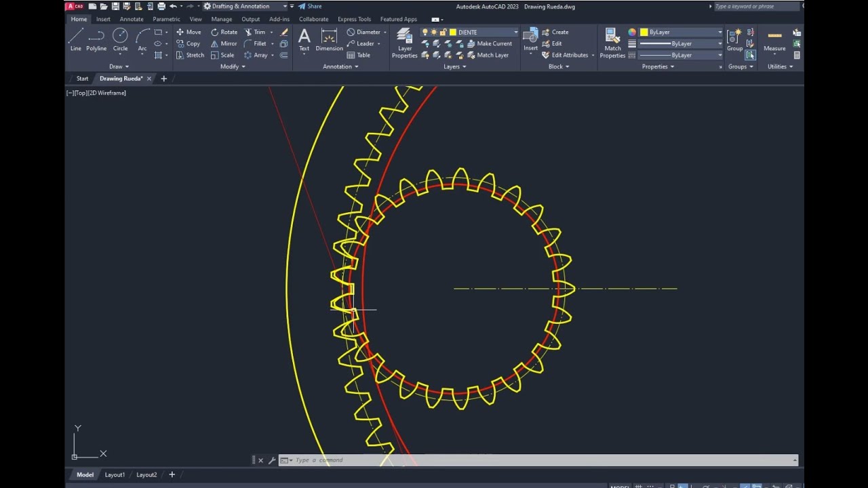Switch to Layout2 tab
The height and width of the screenshot is (488, 868).
point(146,474)
